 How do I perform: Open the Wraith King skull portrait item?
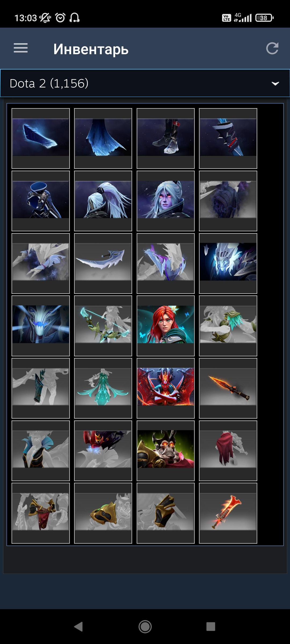(x=166, y=451)
